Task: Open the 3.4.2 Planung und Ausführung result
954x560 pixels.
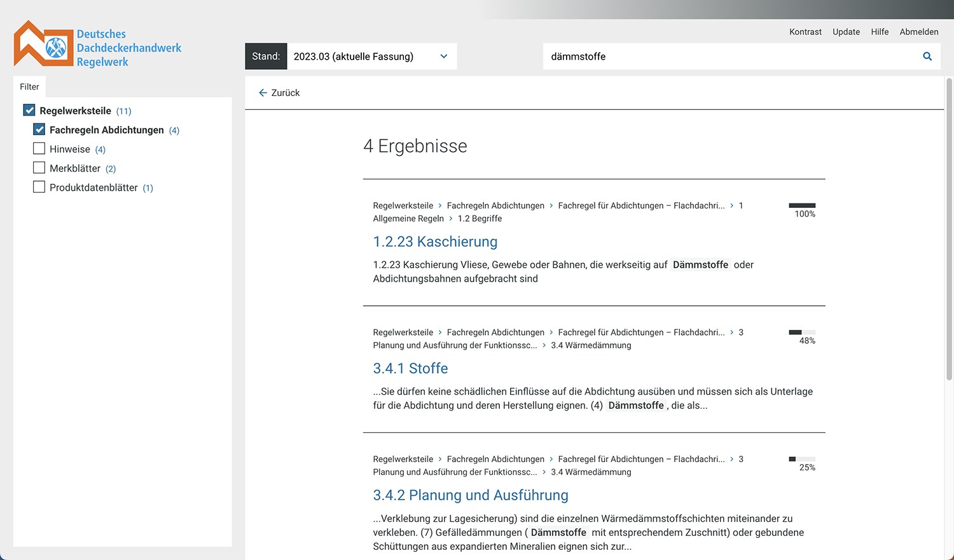Action: click(470, 495)
